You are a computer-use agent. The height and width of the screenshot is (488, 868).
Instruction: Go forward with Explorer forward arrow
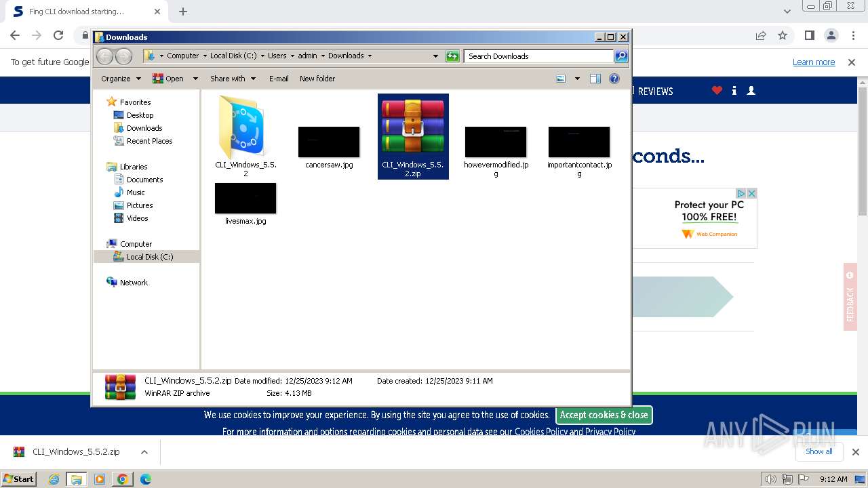[123, 56]
